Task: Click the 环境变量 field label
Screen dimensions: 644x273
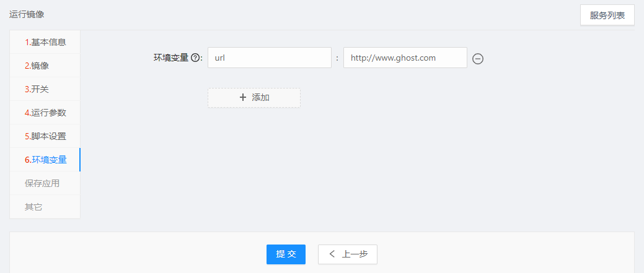Action: click(171, 58)
